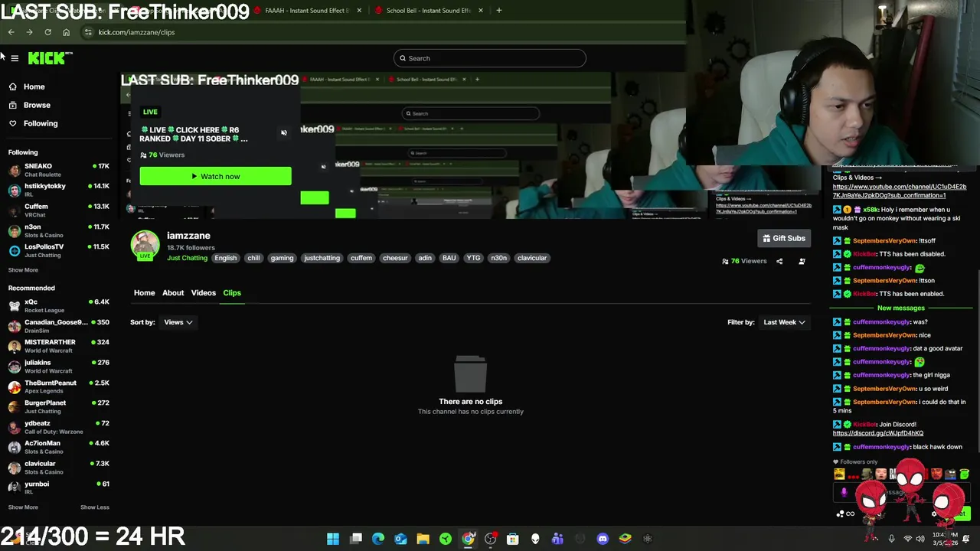980x551 pixels.
Task: Open hstikkytokky channel in Following list
Action: 58,190
